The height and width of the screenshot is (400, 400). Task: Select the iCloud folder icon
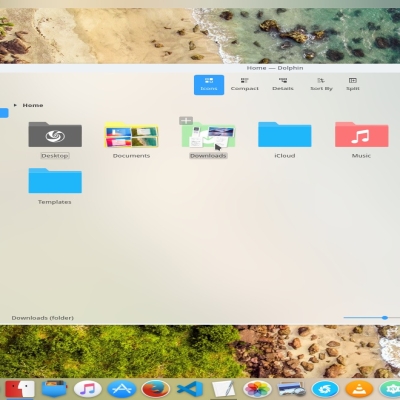point(285,134)
